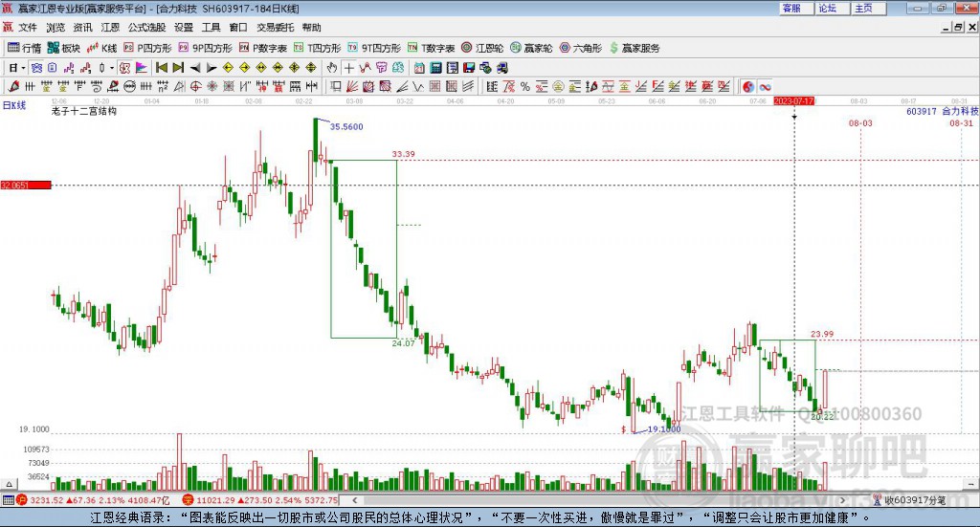This screenshot has width=980, height=527.
Task: Expand the volume panel up-arrow
Action: (x=9, y=484)
